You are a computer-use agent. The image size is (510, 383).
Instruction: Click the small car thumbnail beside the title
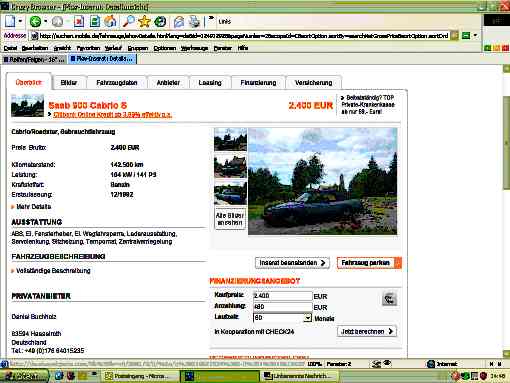coord(27,106)
